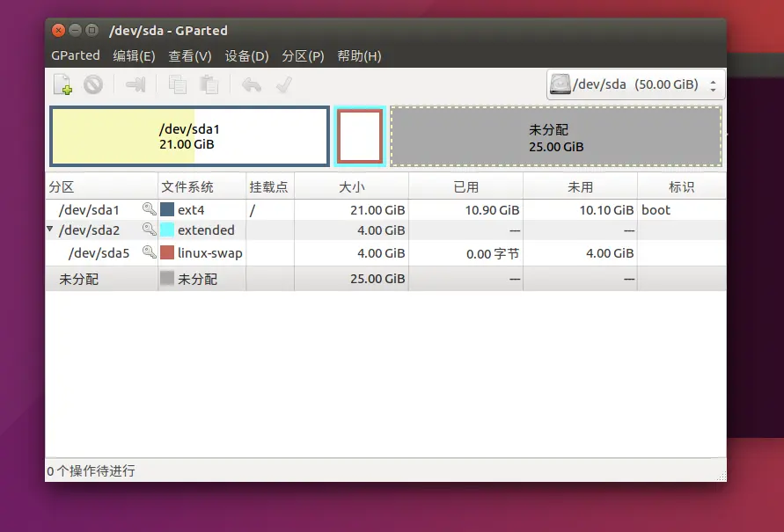Click the Undo last operation icon
This screenshot has width=784, height=532.
pyautogui.click(x=251, y=85)
